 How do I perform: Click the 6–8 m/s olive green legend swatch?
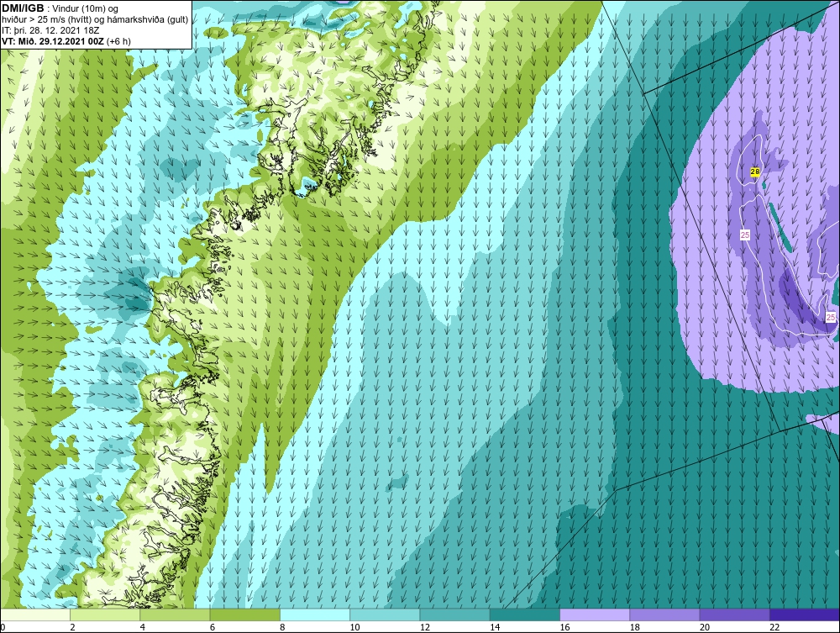[x=244, y=615]
